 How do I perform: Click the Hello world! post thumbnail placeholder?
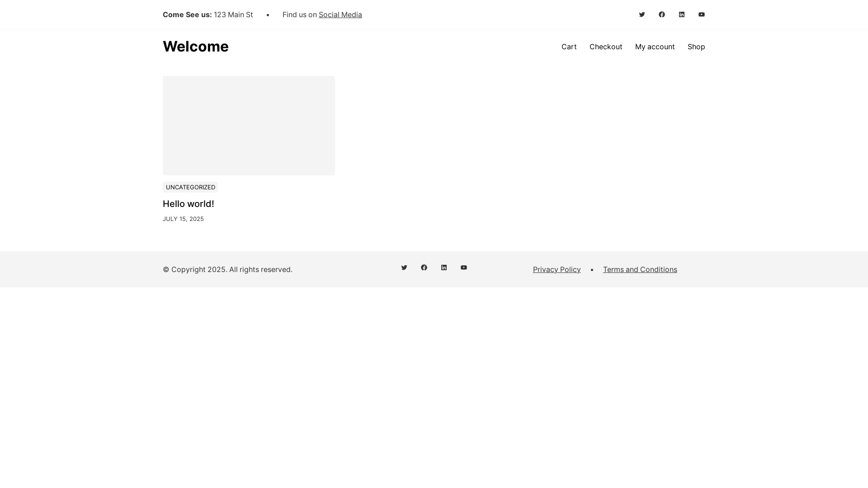click(x=249, y=126)
